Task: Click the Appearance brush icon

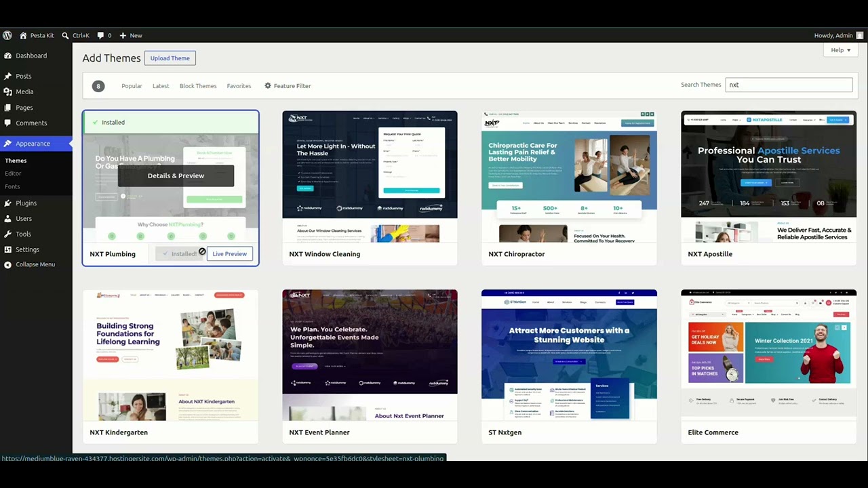Action: click(x=7, y=144)
